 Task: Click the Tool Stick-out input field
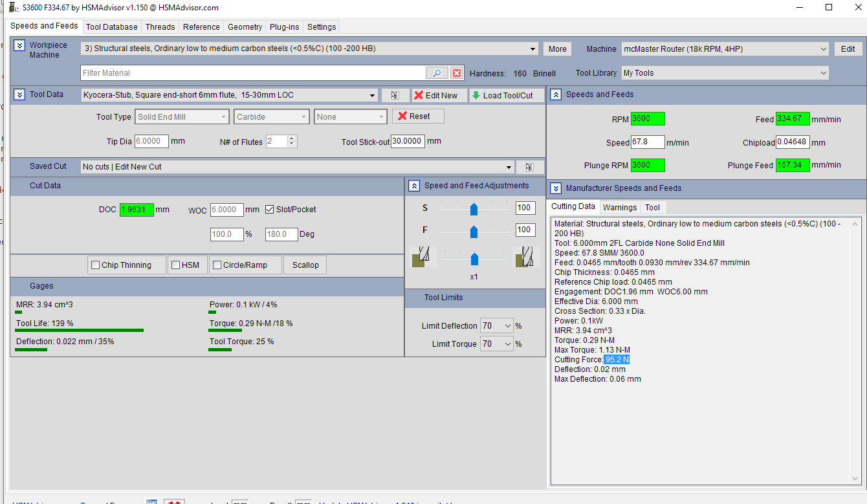[x=408, y=141]
